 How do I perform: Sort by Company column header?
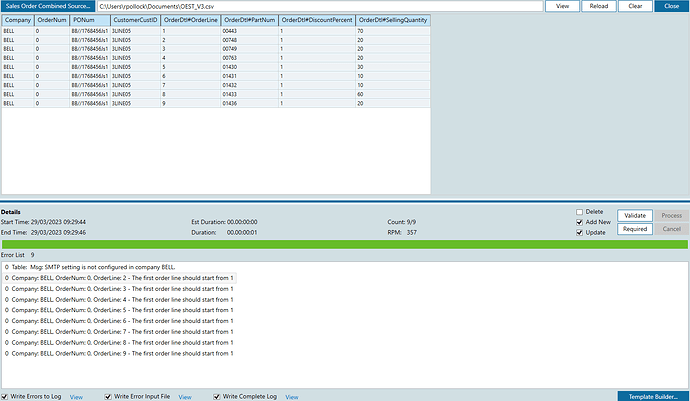click(18, 20)
